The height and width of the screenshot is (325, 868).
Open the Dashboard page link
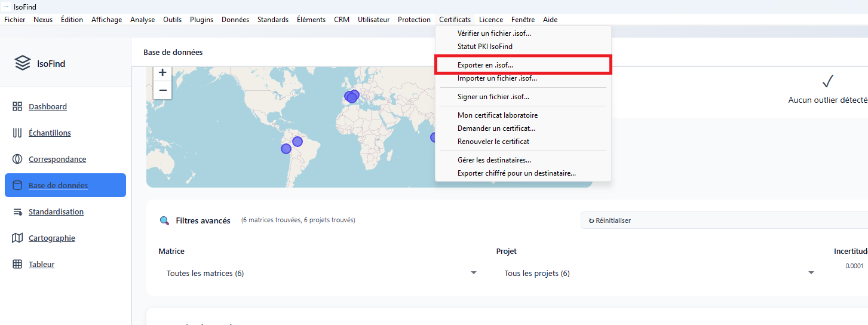48,106
